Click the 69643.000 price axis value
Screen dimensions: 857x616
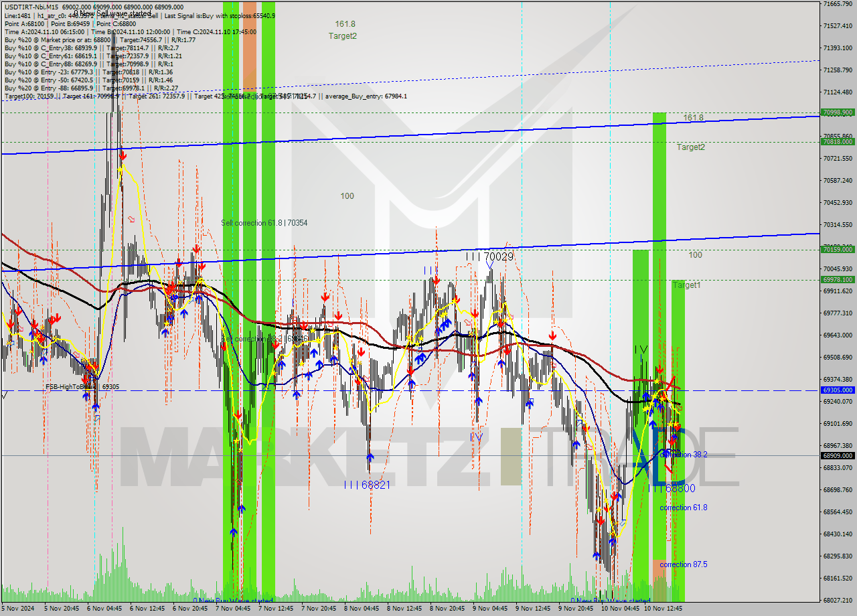(x=838, y=335)
